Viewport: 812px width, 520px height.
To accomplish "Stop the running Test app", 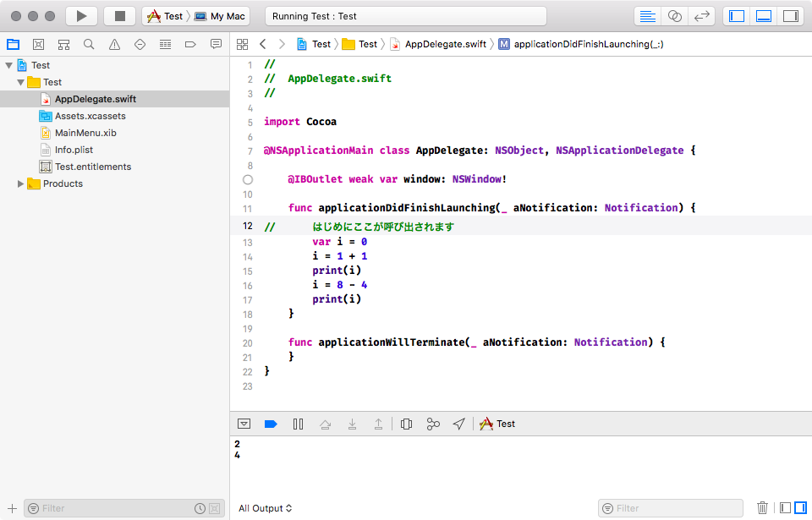I will [119, 16].
